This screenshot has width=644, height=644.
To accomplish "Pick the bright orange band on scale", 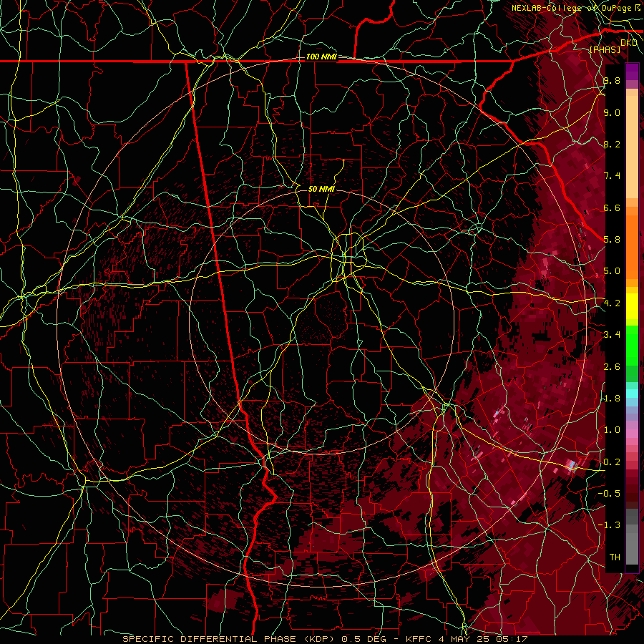I will 632,246.
